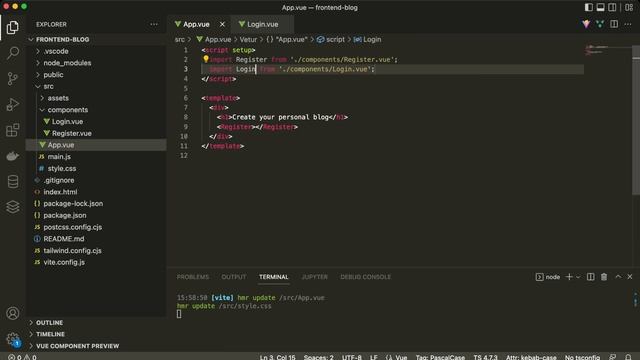This screenshot has height=360, width=640.
Task: Switch to the TERMINAL panel tab
Action: [x=273, y=277]
